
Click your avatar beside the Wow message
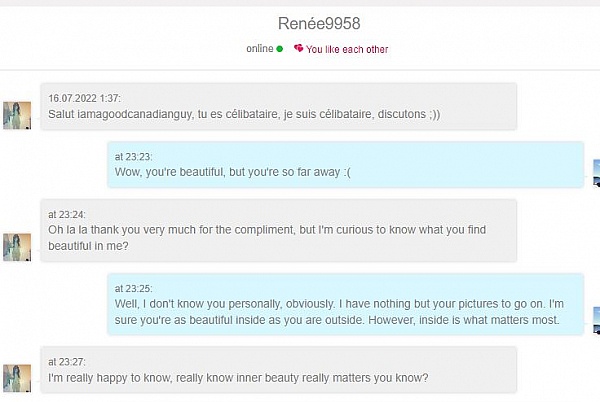pos(595,172)
